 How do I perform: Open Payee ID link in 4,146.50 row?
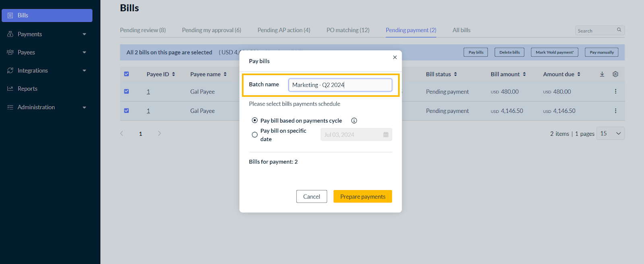[148, 111]
